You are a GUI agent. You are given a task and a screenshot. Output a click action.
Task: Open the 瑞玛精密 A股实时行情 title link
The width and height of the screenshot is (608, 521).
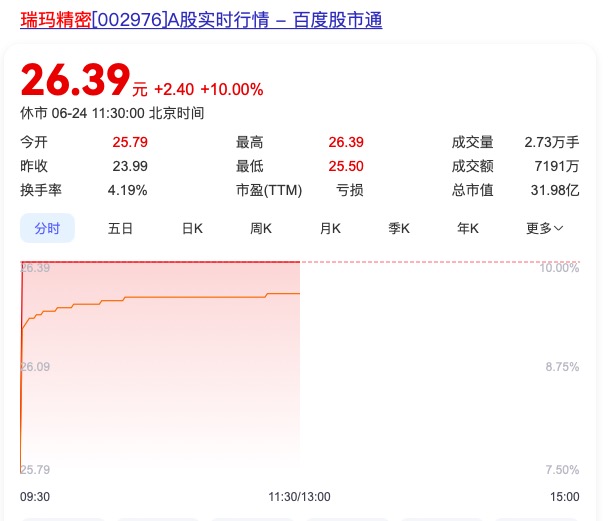tap(200, 20)
